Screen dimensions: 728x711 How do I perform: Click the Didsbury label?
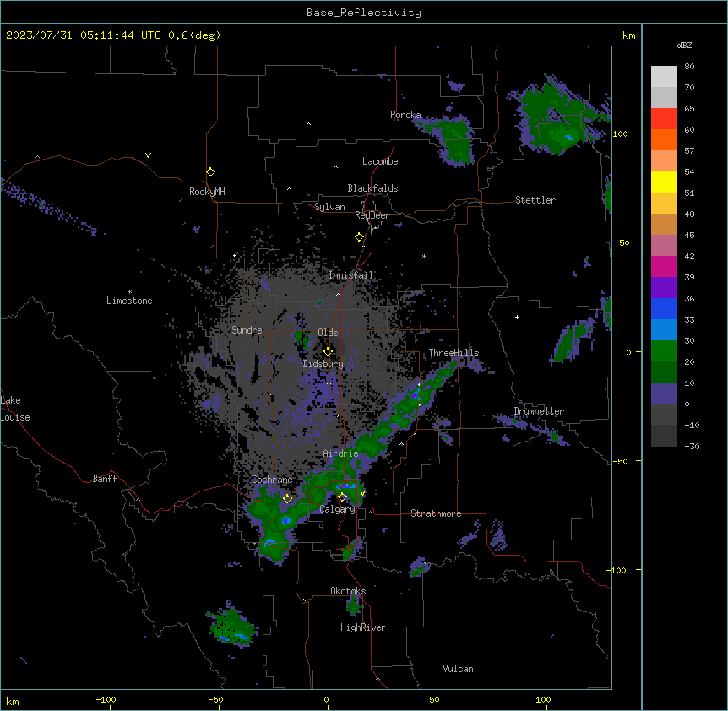(x=323, y=364)
